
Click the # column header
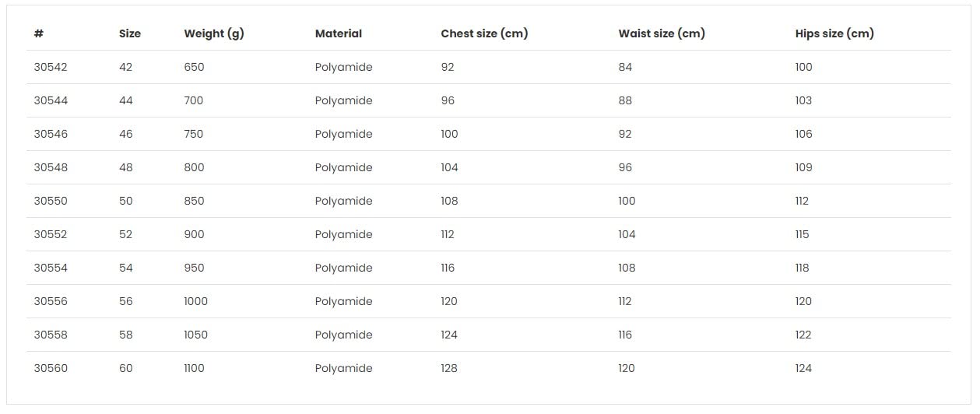click(x=38, y=33)
